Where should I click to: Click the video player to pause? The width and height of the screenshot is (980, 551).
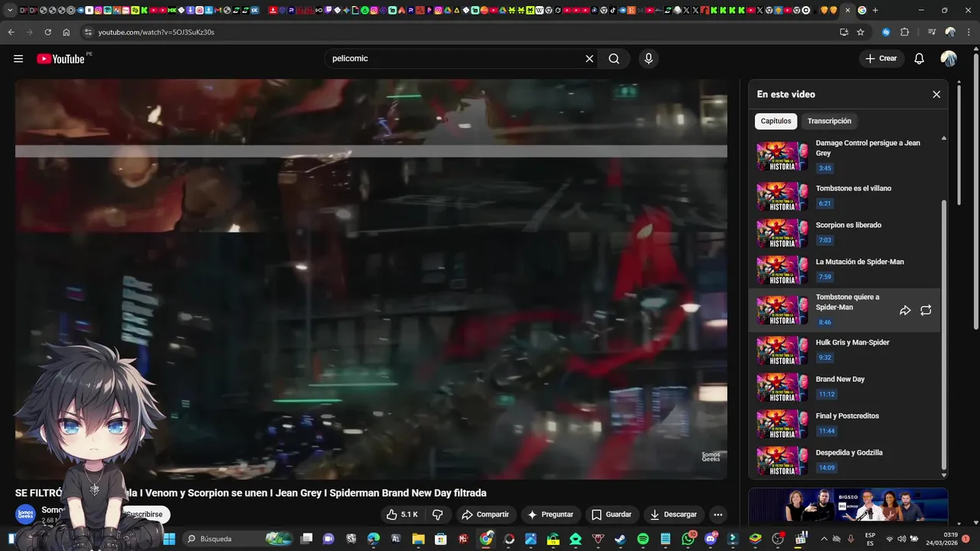click(x=371, y=279)
